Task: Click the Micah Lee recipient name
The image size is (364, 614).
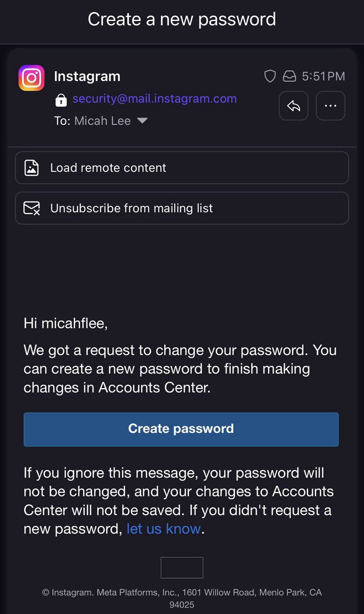Action: 102,121
